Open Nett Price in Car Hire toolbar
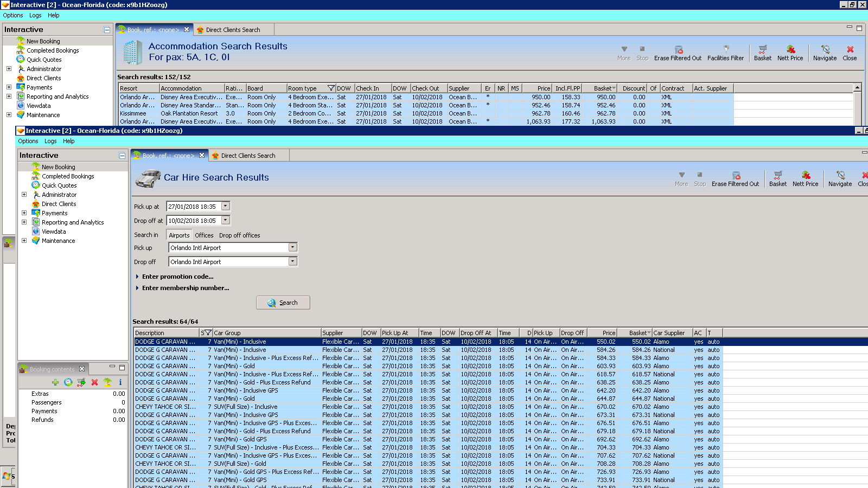Image resolution: width=868 pixels, height=488 pixels. coord(805,179)
